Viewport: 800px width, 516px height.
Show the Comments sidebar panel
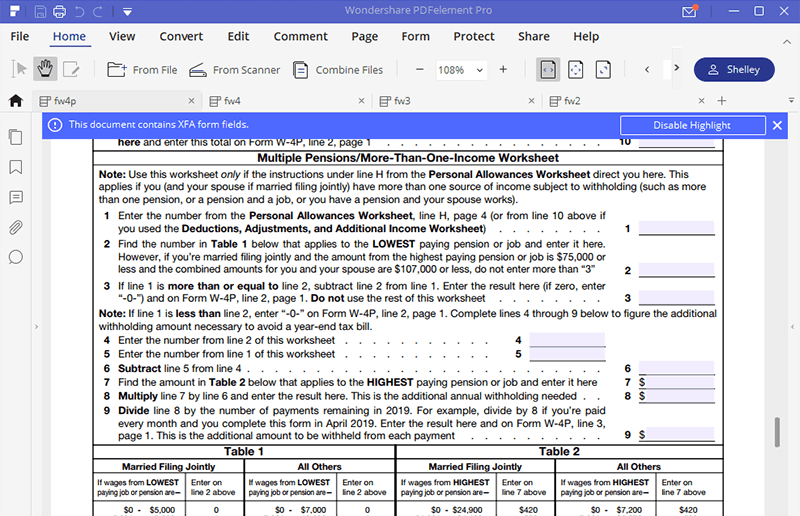(x=15, y=197)
